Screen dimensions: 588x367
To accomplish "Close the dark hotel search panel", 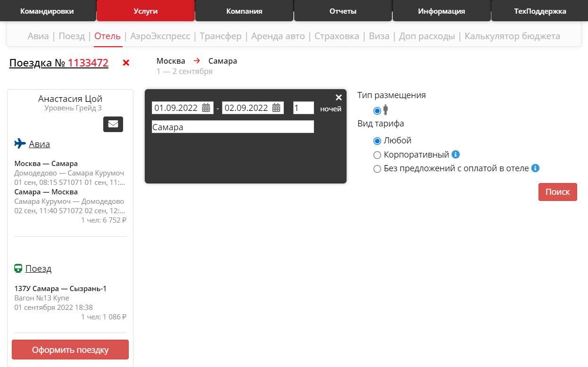I will click(x=339, y=97).
